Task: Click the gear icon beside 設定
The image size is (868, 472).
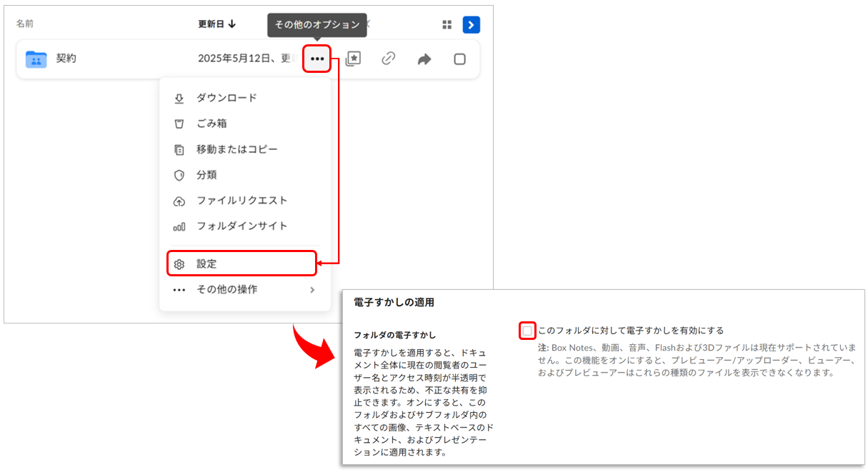Action: click(x=179, y=264)
